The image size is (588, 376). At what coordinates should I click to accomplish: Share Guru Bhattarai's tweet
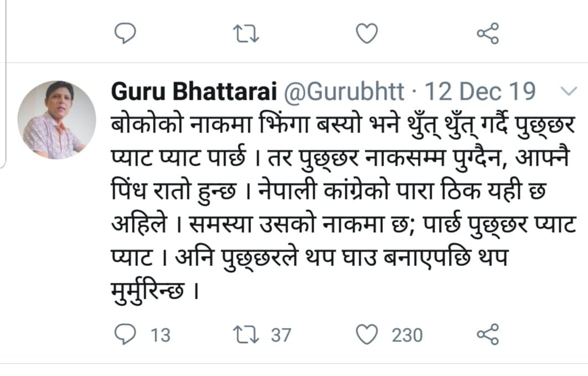[488, 334]
